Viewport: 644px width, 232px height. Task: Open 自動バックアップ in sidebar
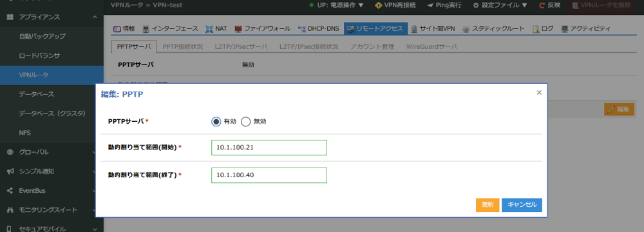click(52, 36)
